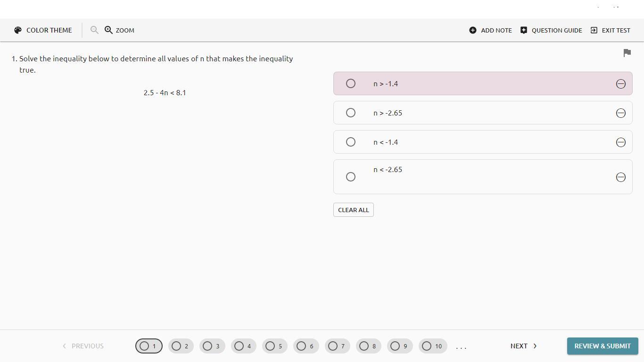Click the Add Note plus icon
The width and height of the screenshot is (644, 362).
(473, 30)
